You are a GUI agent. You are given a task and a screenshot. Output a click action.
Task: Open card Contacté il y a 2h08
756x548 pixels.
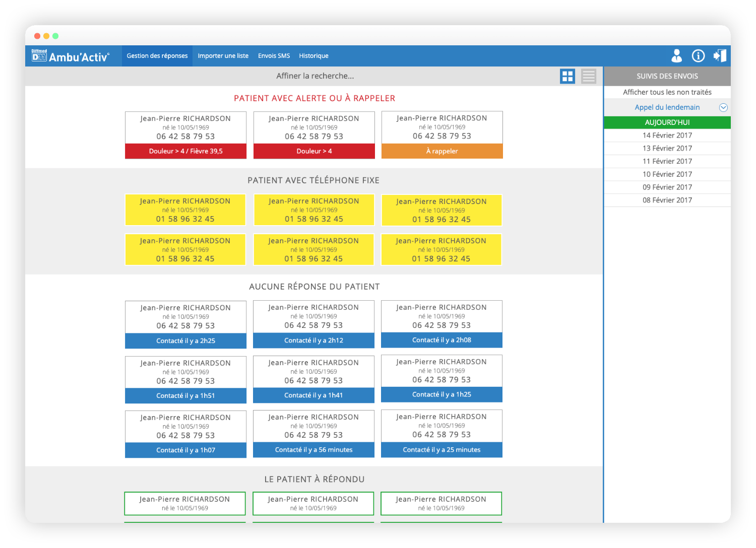coord(442,323)
